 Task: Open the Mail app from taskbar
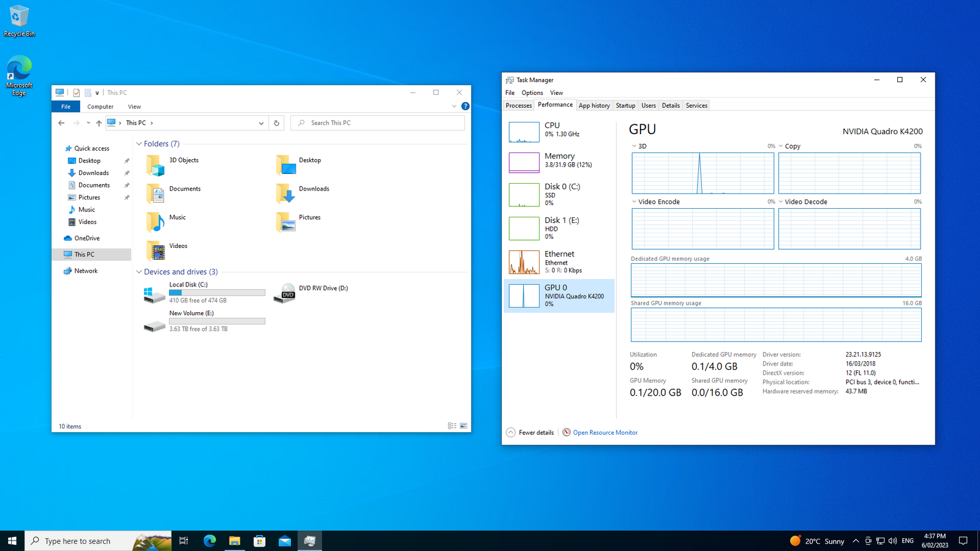(x=285, y=541)
